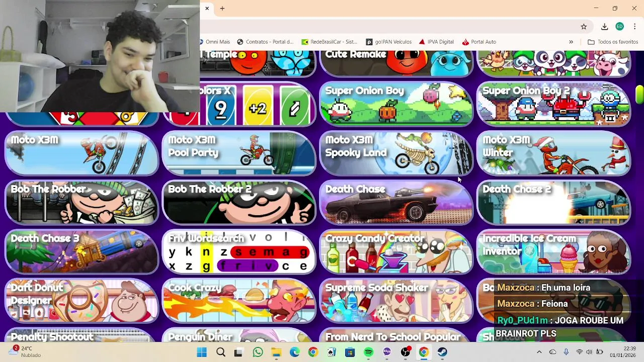This screenshot has height=362, width=644.
Task: Open the ED profile avatar
Action: (620, 27)
